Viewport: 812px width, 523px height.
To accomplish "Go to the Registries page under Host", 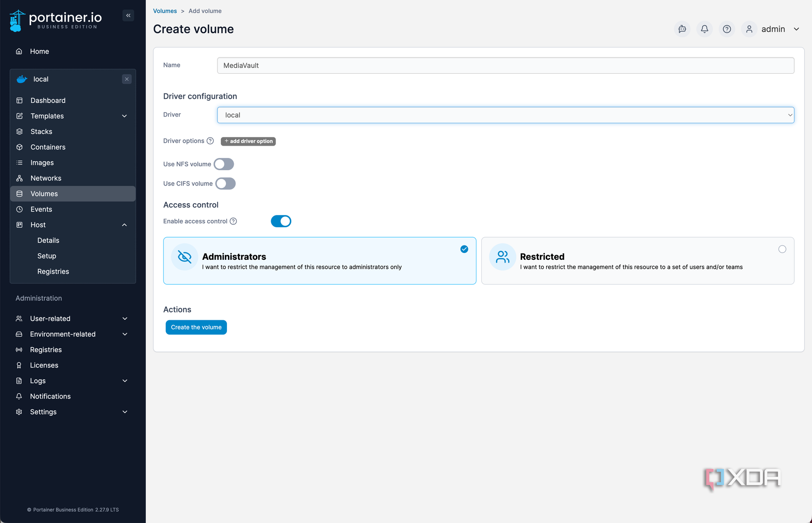I will click(53, 271).
